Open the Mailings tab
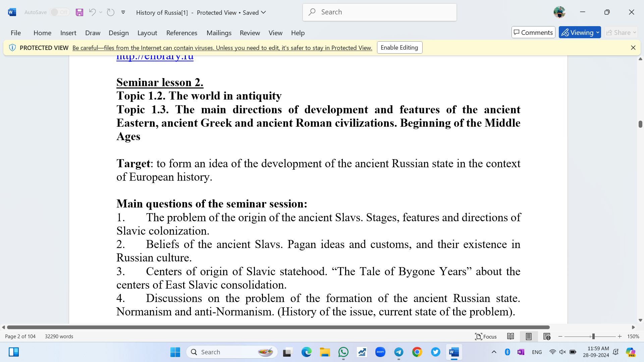The height and width of the screenshot is (362, 644). [x=219, y=33]
